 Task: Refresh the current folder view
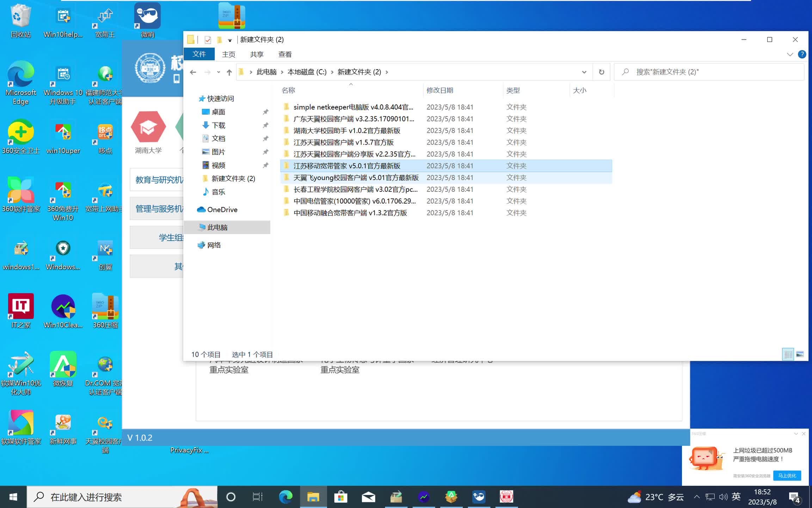click(x=602, y=72)
